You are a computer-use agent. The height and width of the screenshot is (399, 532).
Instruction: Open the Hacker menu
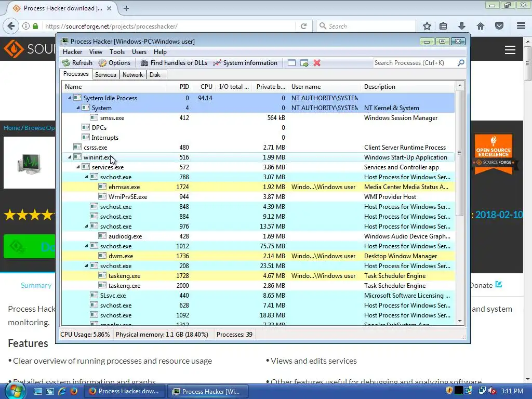[x=72, y=52]
